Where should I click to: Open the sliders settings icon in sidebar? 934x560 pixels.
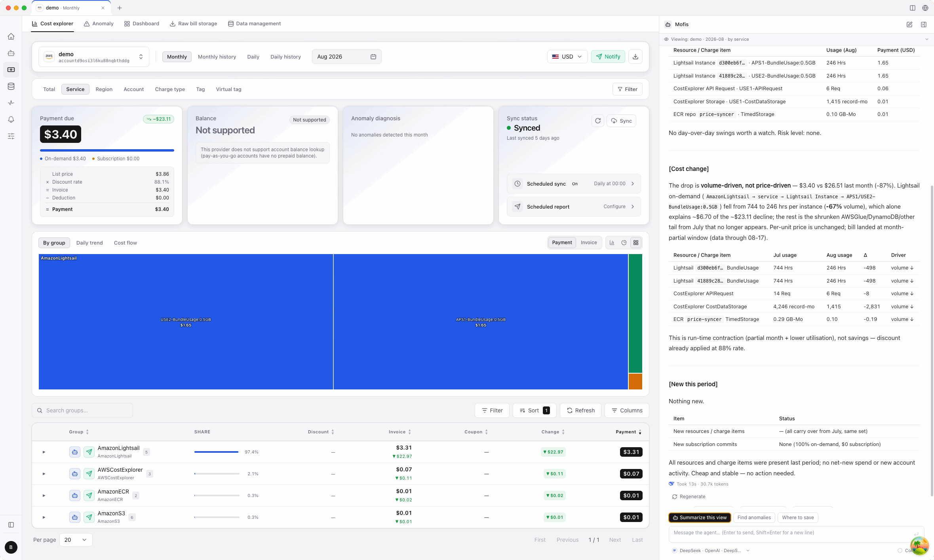11,136
